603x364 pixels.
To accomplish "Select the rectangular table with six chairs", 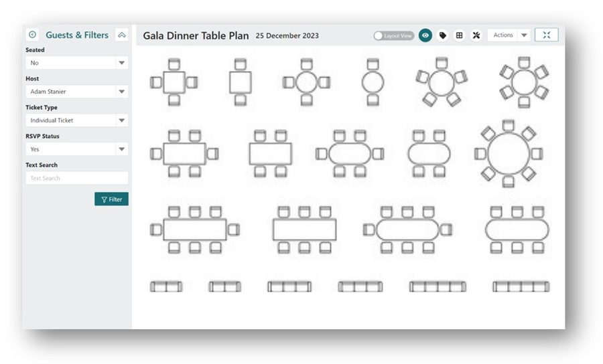I will point(184,154).
